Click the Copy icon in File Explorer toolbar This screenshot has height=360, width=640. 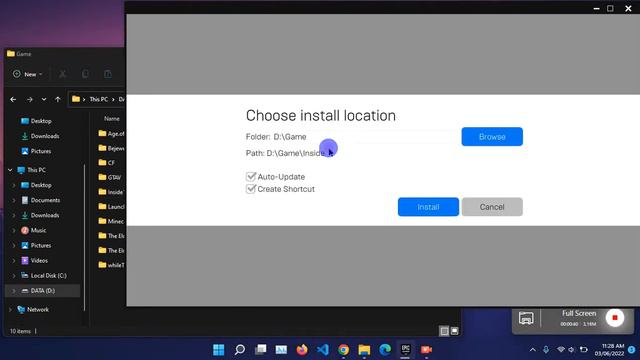point(85,74)
